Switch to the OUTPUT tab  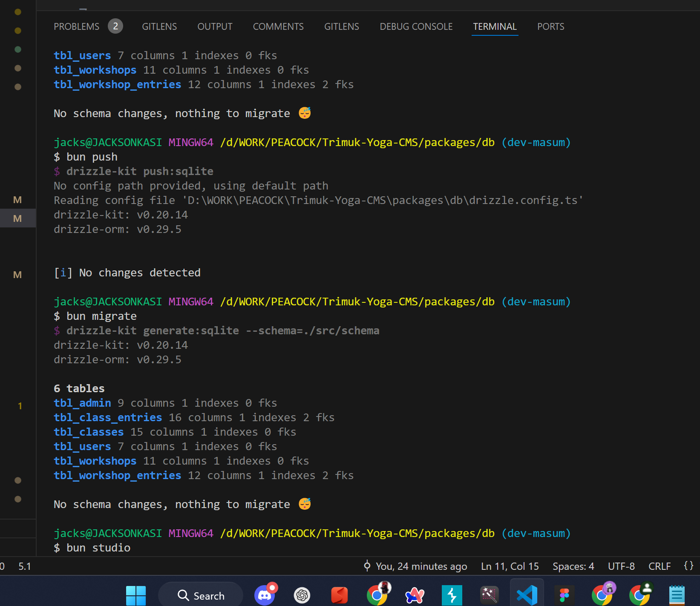point(215,26)
